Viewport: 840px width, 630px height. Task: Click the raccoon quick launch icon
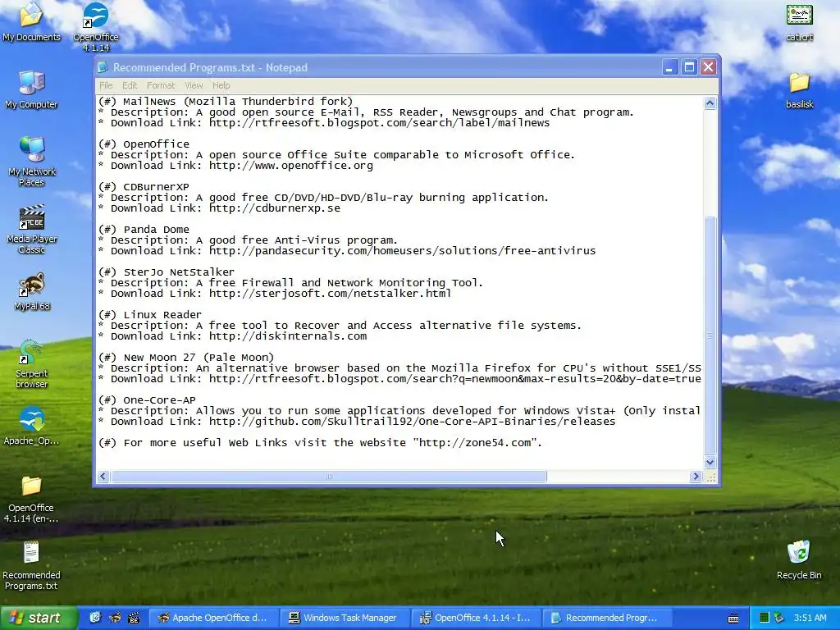pyautogui.click(x=115, y=618)
